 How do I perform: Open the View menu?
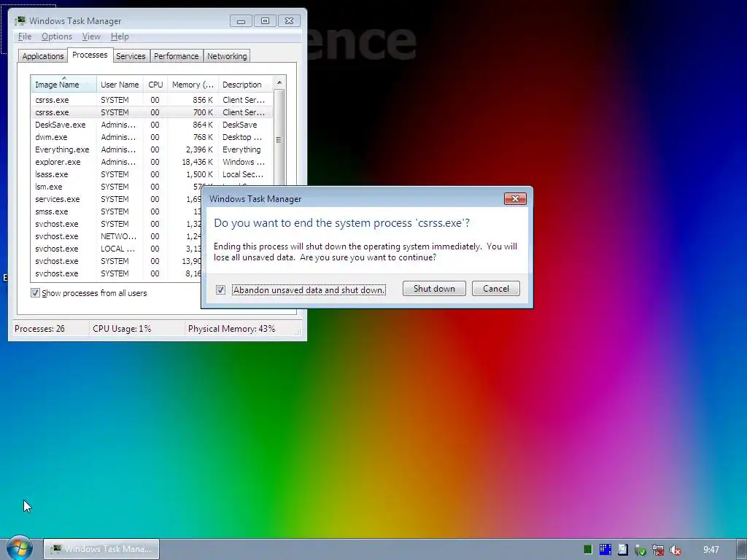[x=91, y=36]
